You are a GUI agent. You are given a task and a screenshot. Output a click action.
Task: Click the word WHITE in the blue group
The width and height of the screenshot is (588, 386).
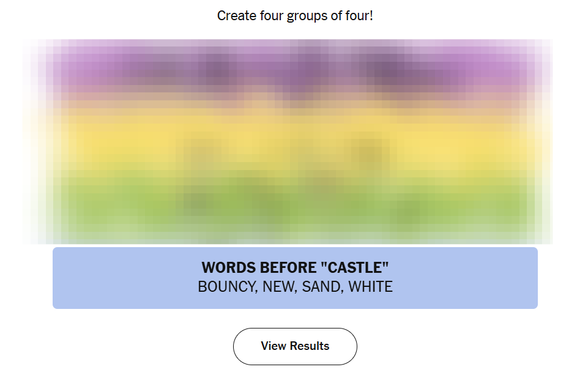click(x=370, y=286)
